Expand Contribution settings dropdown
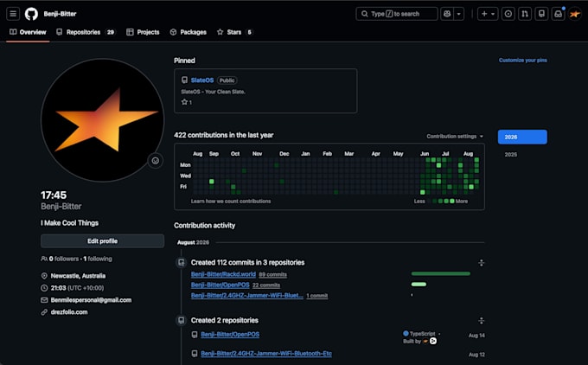This screenshot has height=365, width=588. pyautogui.click(x=455, y=136)
